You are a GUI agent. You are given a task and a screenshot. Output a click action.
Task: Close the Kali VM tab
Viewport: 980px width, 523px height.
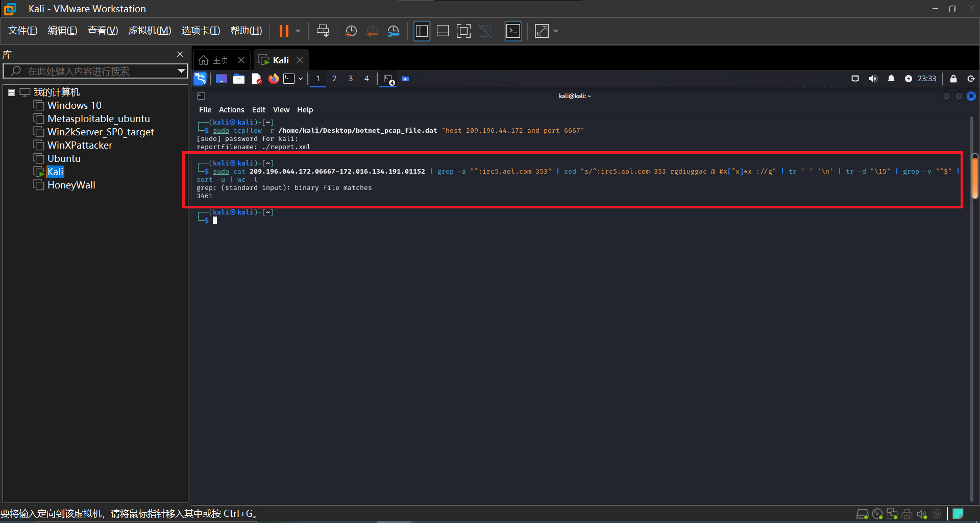pyautogui.click(x=300, y=60)
